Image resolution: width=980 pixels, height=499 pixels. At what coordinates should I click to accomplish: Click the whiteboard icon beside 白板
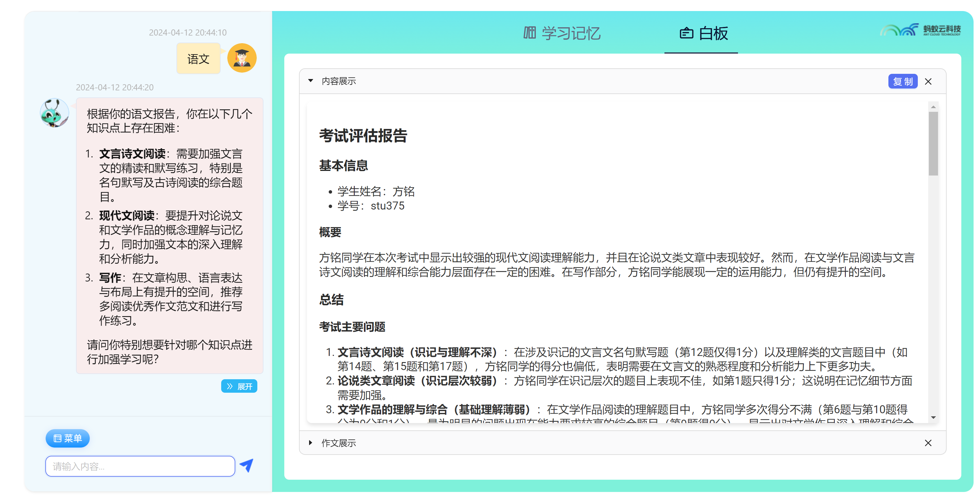coord(687,33)
